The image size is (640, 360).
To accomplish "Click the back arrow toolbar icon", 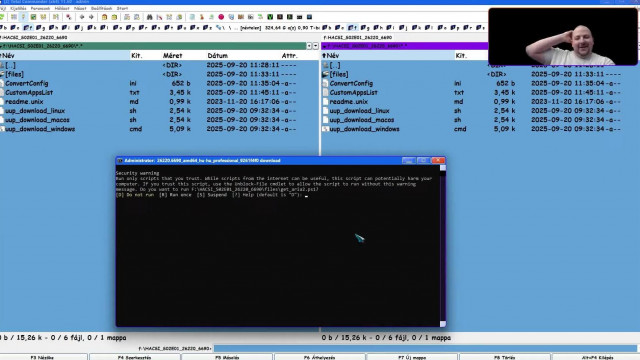I will (82, 17).
